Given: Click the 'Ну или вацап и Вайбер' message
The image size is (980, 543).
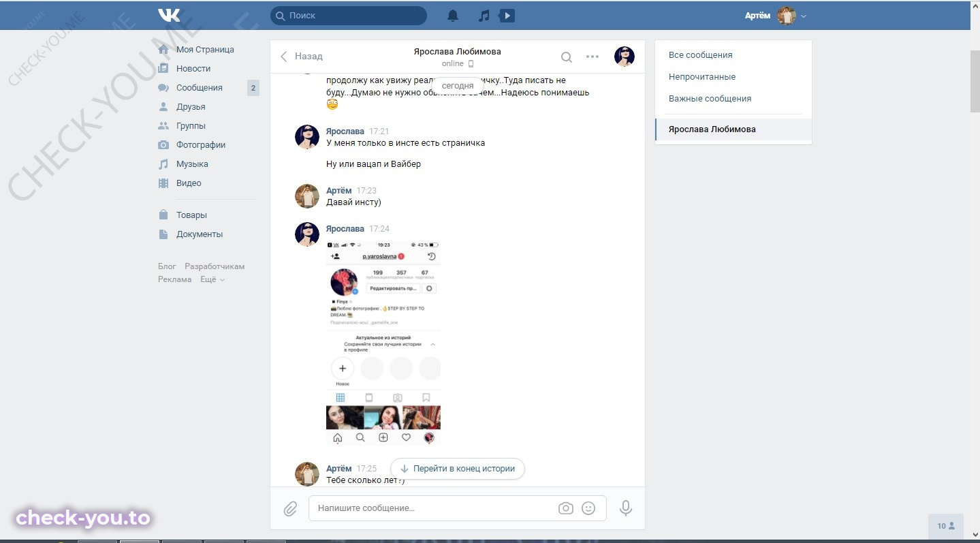Looking at the screenshot, I should point(374,164).
